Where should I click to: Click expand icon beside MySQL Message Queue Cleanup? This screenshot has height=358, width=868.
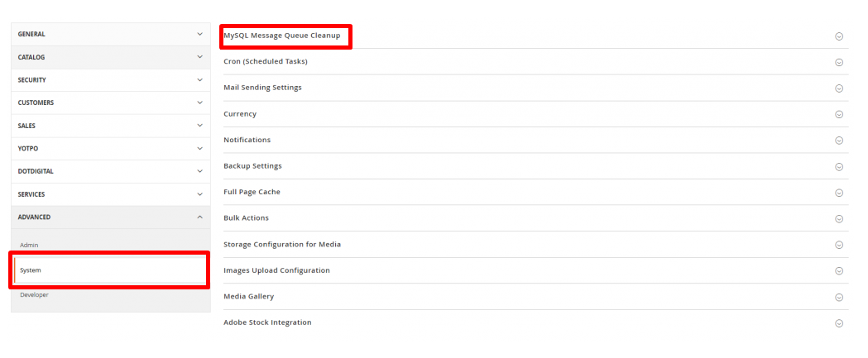(838, 36)
